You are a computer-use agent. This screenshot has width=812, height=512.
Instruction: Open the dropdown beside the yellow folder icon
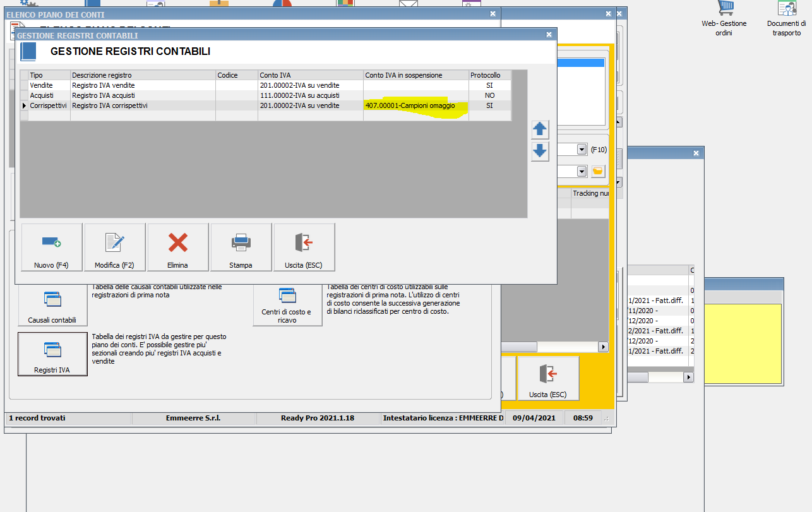(582, 171)
